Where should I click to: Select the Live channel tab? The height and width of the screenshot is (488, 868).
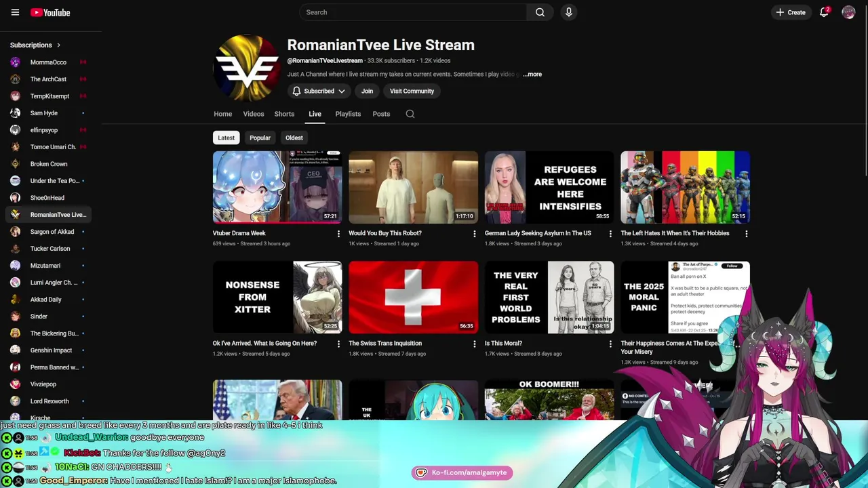pos(315,114)
